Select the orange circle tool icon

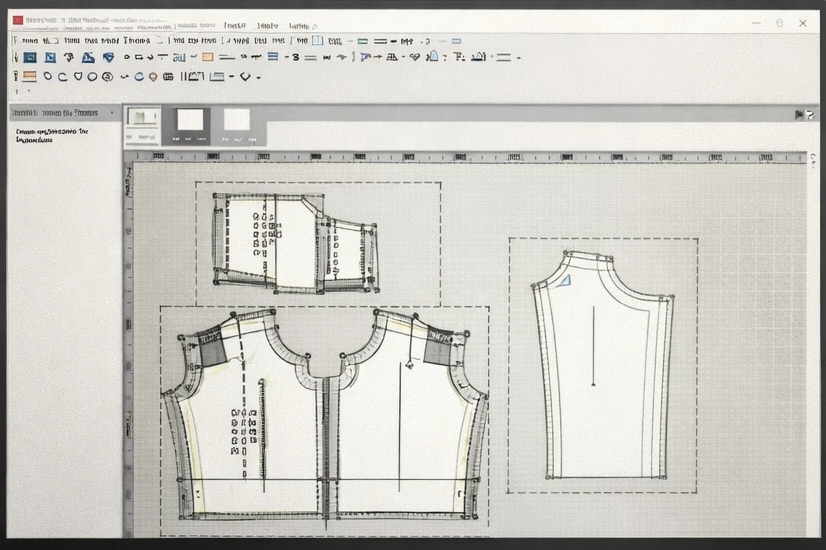[153, 76]
